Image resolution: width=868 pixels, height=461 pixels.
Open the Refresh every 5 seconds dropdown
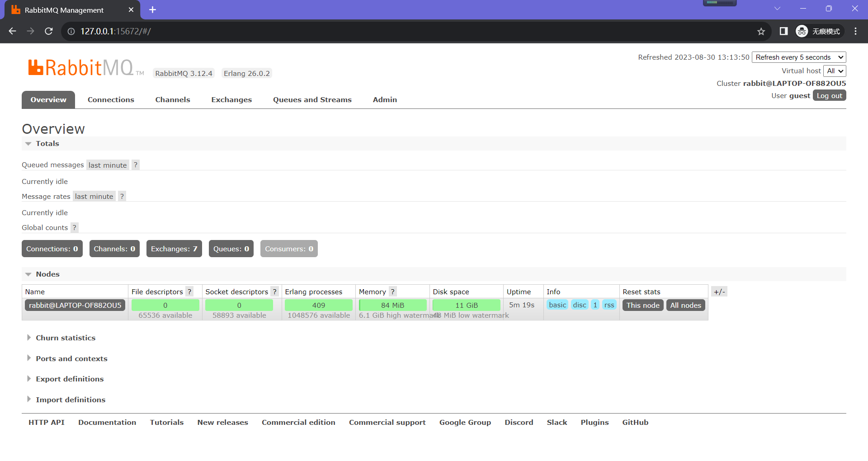click(799, 57)
